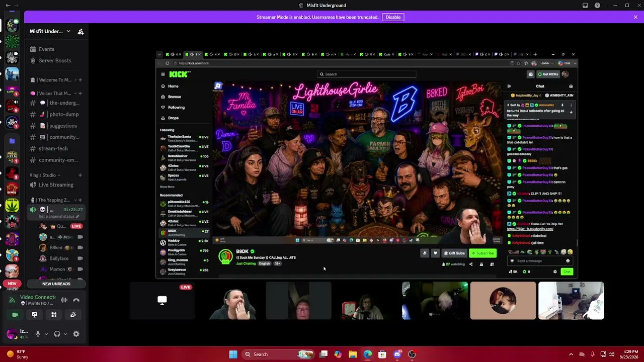
Task: Open the Kick hamburger menu
Action: (x=163, y=74)
